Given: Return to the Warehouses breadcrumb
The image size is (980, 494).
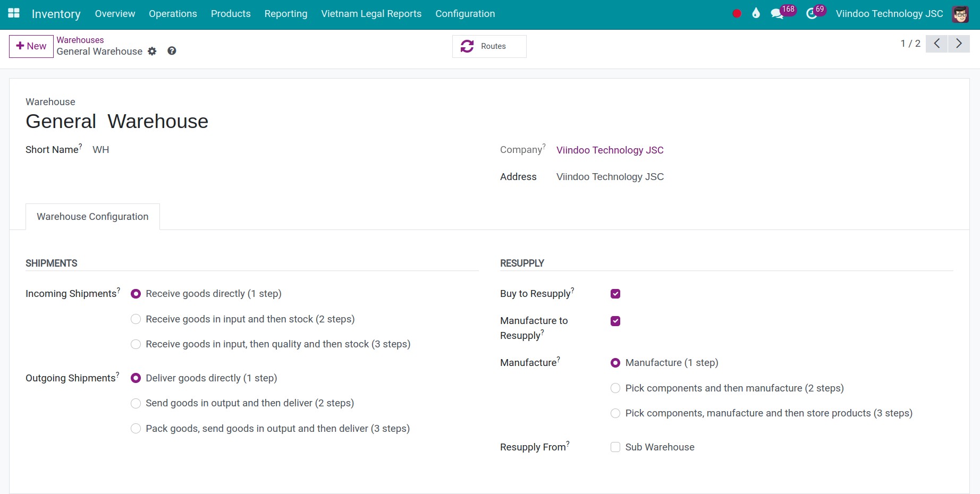Looking at the screenshot, I should pyautogui.click(x=80, y=40).
